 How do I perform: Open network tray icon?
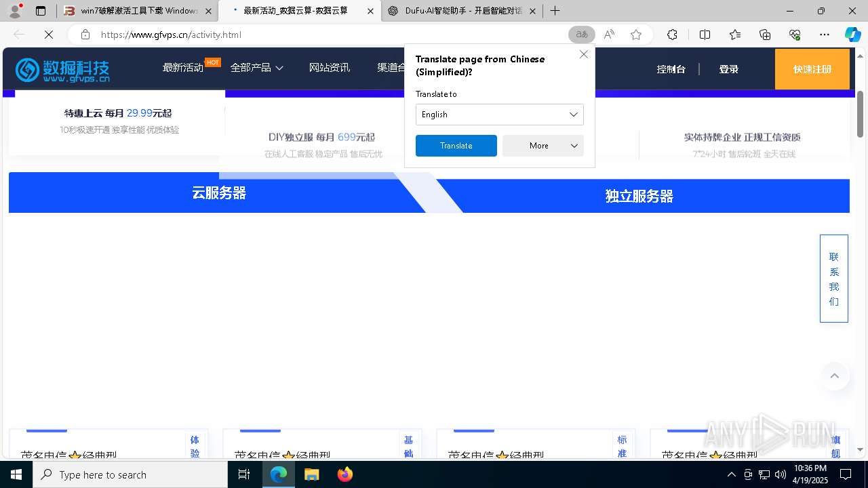pyautogui.click(x=764, y=474)
